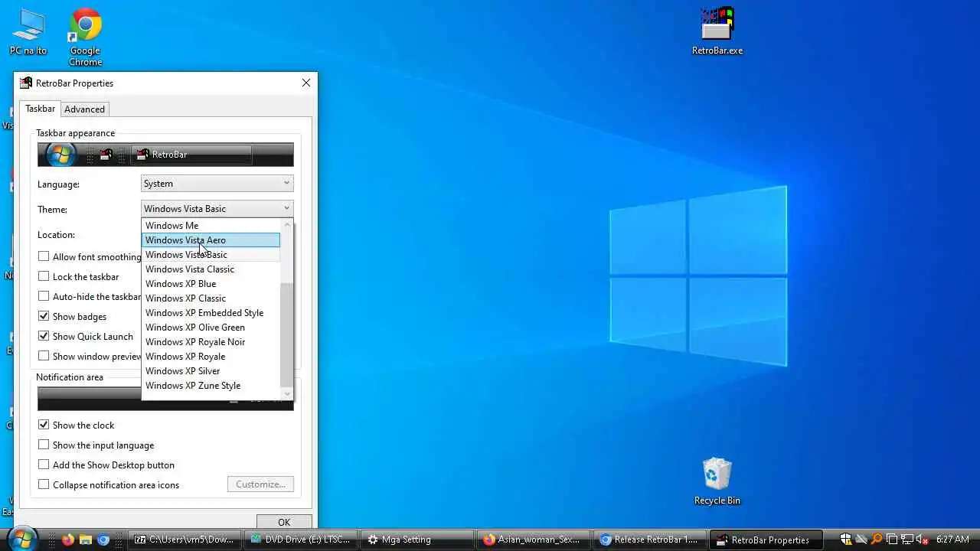This screenshot has width=980, height=551.
Task: Click the RetroBar button in the appearance preview
Action: tap(191, 155)
